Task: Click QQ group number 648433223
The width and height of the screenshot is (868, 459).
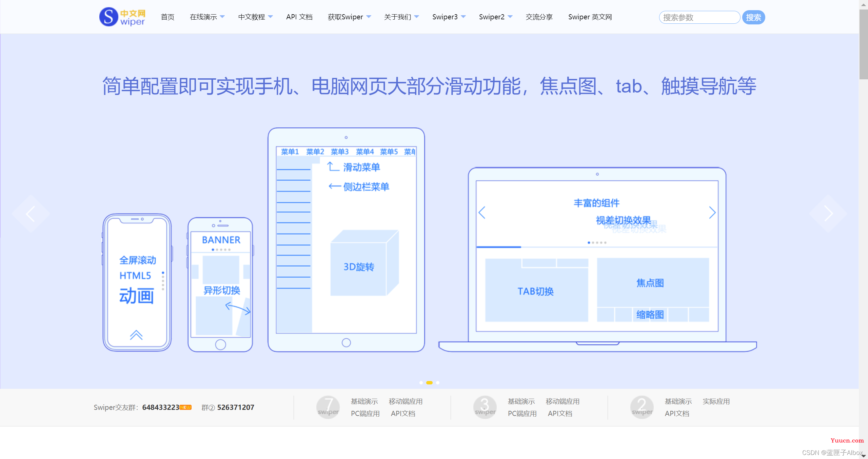Action: point(160,407)
